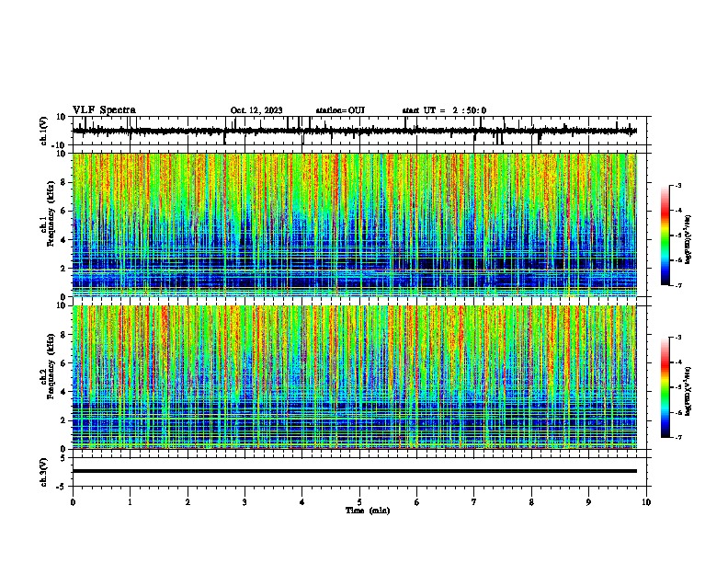This screenshot has height=563, width=728.
Task: Click the ch.1 spectrogram panel
Action: [x=354, y=224]
